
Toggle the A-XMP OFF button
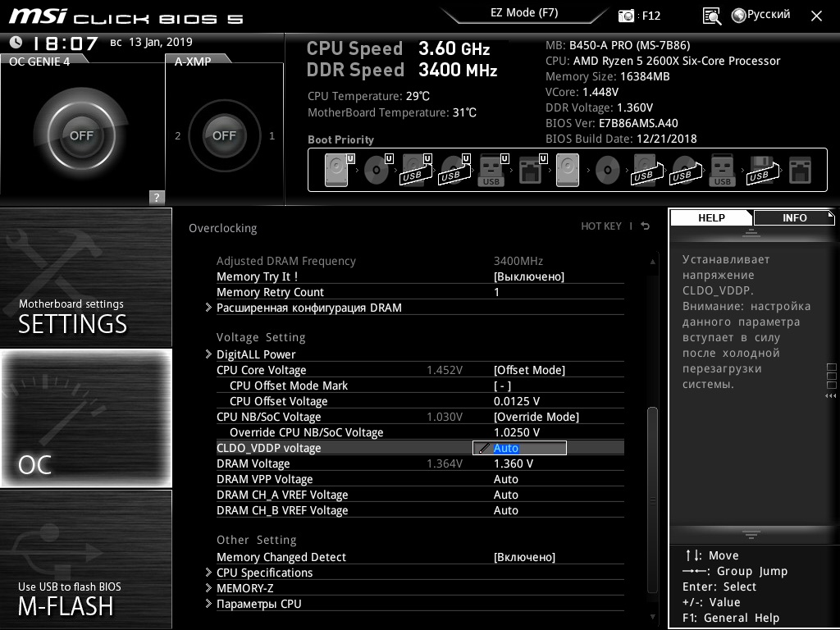point(224,135)
